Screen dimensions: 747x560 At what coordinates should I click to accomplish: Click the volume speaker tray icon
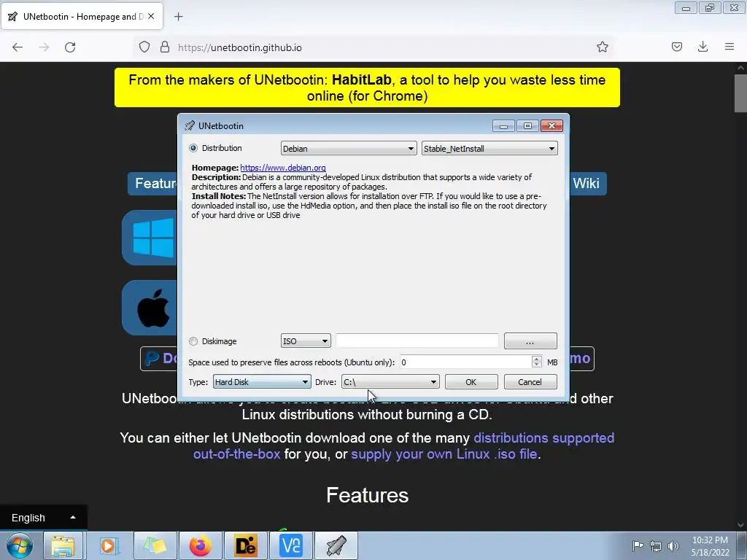point(673,545)
